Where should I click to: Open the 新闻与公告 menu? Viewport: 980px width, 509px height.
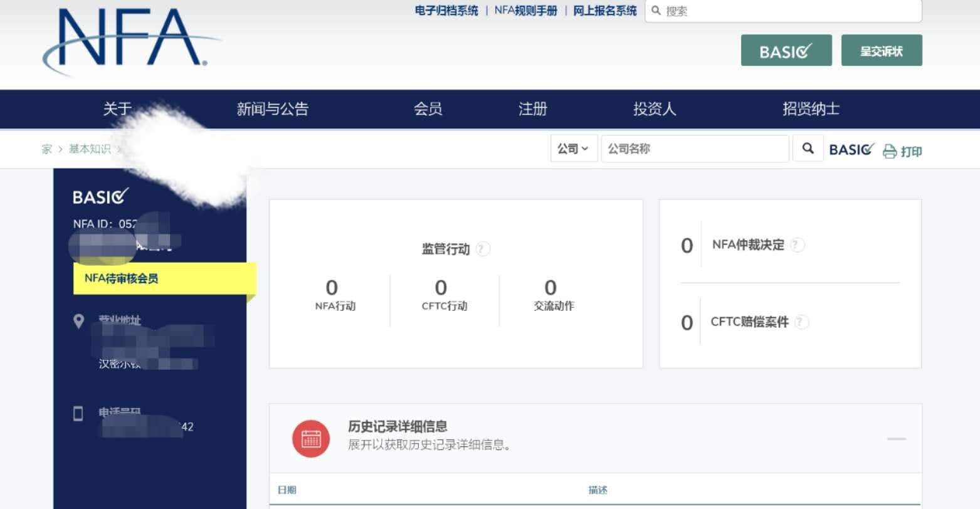272,109
